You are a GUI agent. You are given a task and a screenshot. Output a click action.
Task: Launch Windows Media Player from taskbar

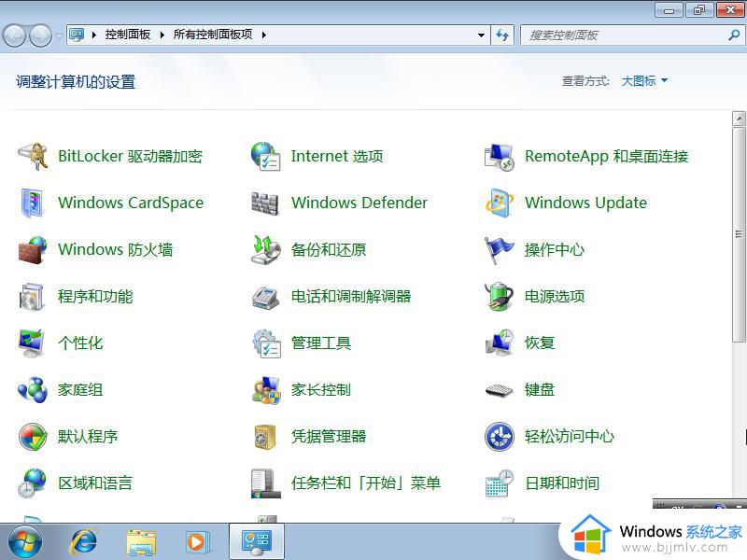(196, 542)
